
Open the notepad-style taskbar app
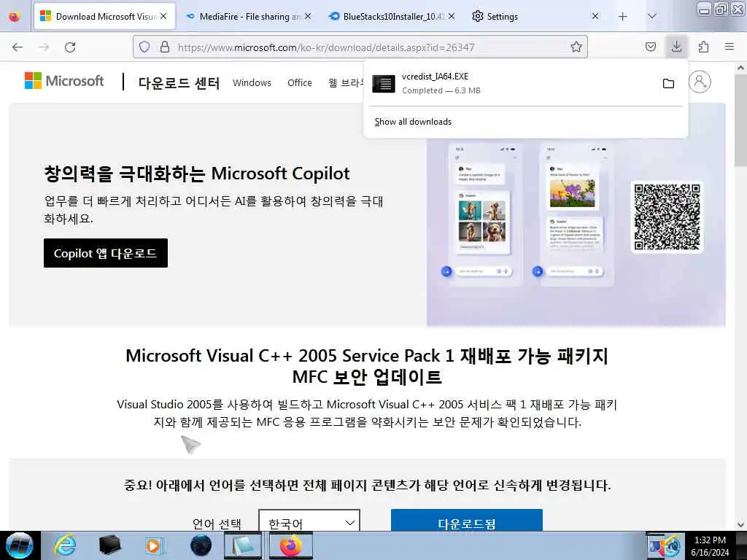click(x=244, y=545)
